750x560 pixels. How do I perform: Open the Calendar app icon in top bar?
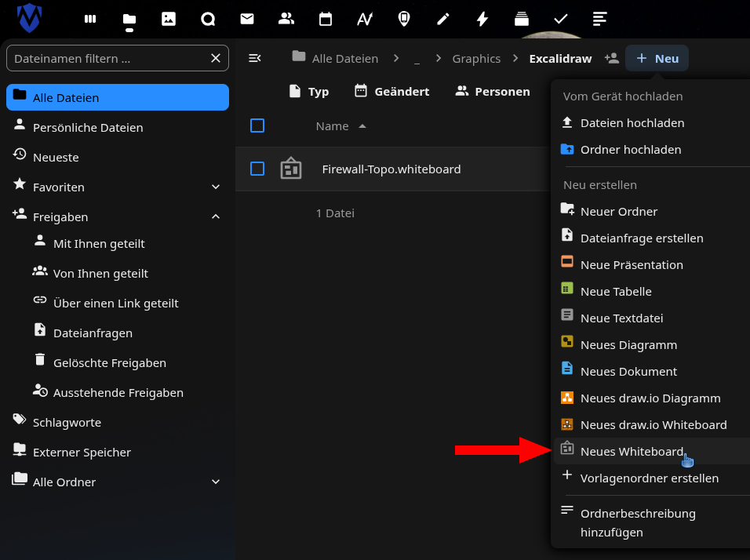click(x=326, y=19)
